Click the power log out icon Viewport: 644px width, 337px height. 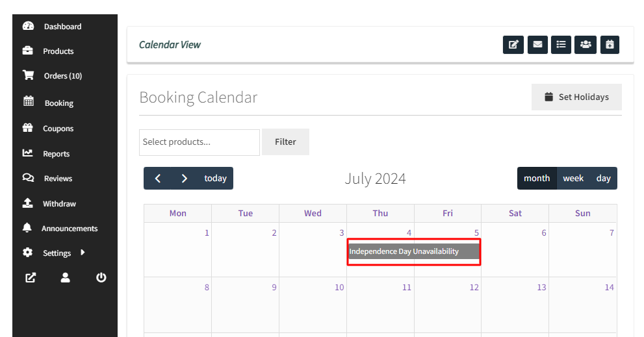click(x=101, y=278)
